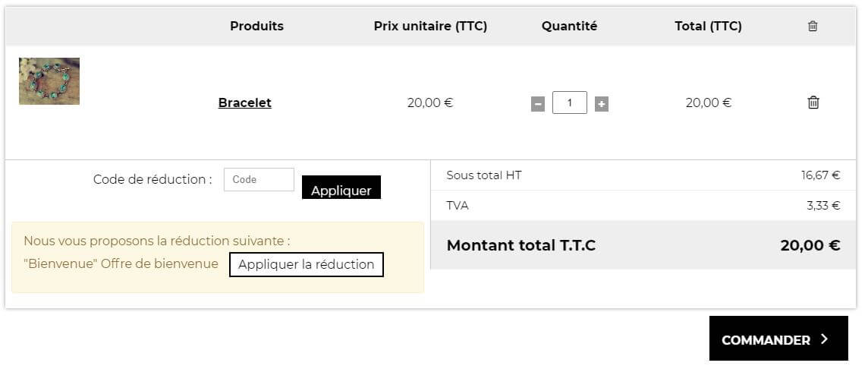Viewport: 868px width, 369px height.
Task: Click the Produits column header
Action: click(257, 26)
